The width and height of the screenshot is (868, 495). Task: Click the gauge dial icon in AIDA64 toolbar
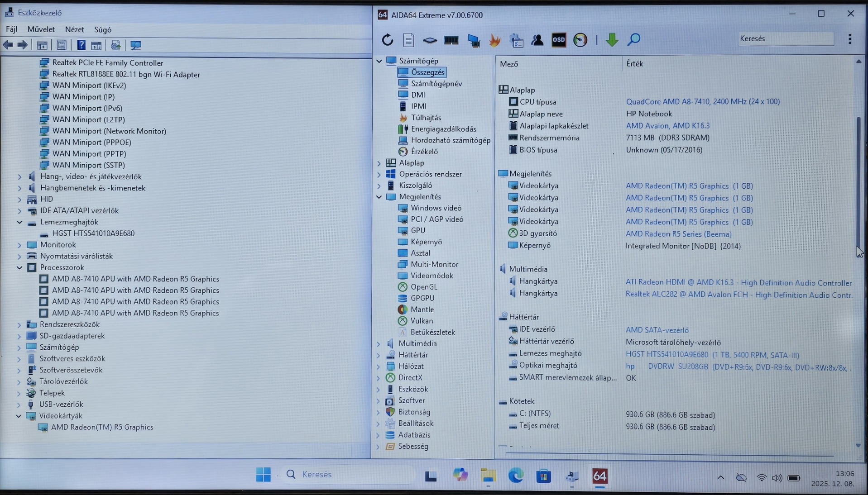click(x=580, y=40)
